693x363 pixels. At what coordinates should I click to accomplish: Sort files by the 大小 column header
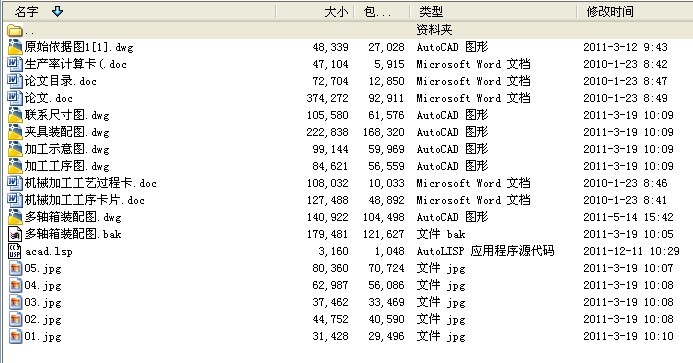(316, 11)
